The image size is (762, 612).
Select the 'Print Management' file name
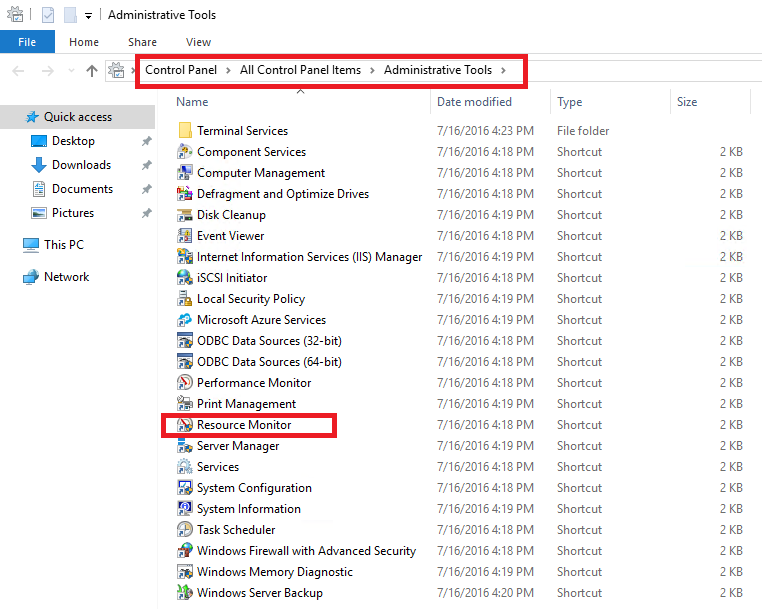pyautogui.click(x=246, y=404)
